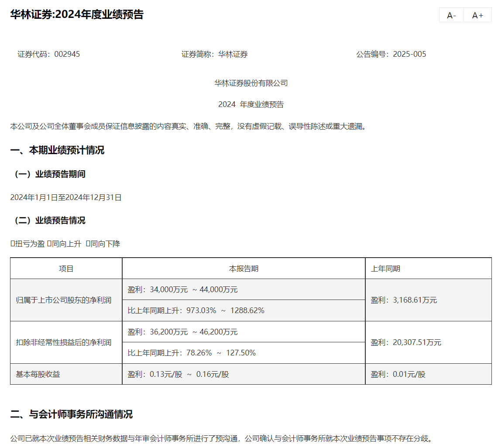The width and height of the screenshot is (498, 448).
Task: Click the subheading （二）业绩预告情况
Action: pyautogui.click(x=50, y=221)
